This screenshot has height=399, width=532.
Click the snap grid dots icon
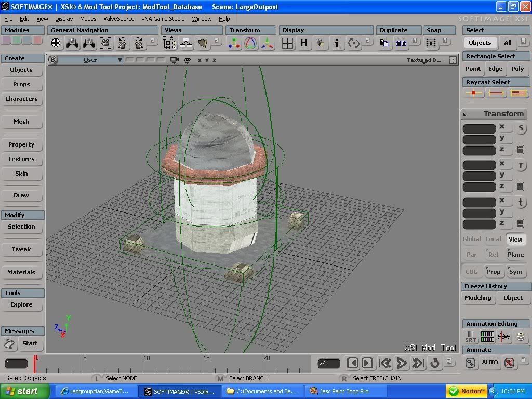click(x=431, y=43)
